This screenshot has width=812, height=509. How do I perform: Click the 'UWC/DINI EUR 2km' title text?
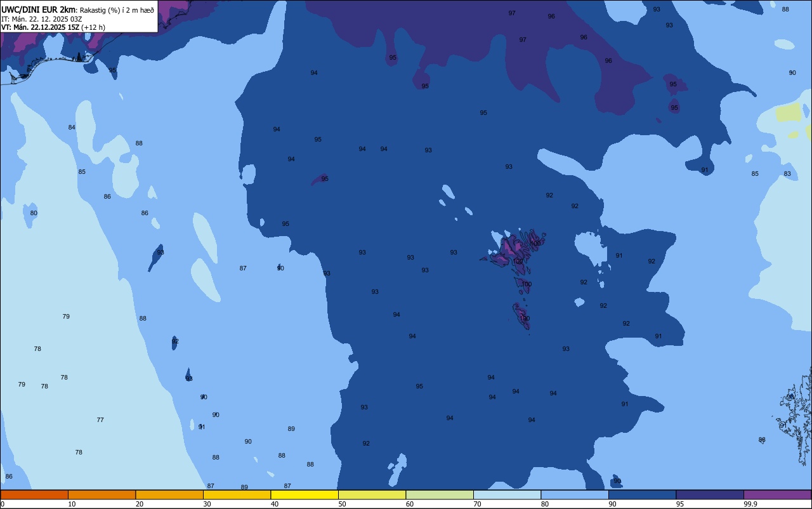tap(39, 10)
